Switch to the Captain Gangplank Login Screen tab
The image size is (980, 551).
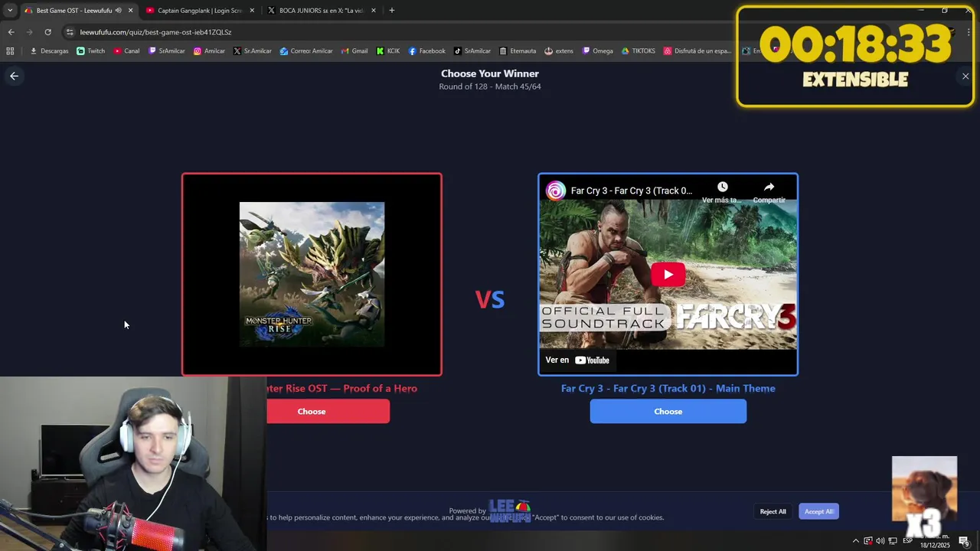pyautogui.click(x=199, y=10)
